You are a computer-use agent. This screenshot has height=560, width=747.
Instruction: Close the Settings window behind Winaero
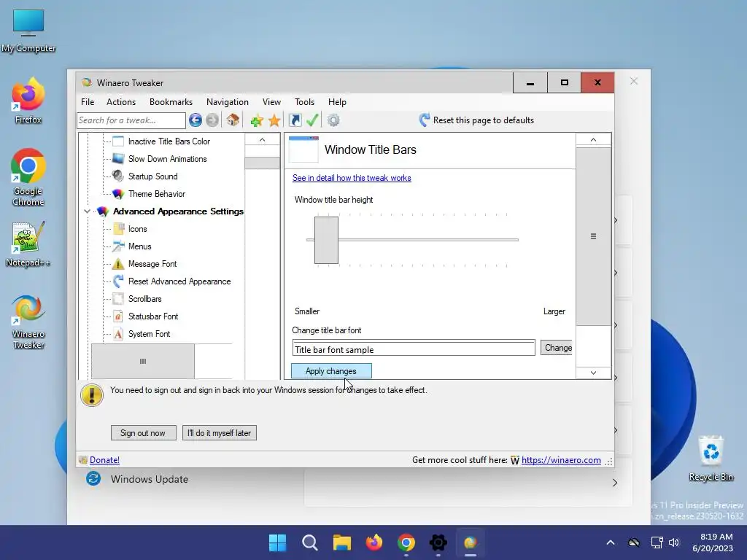point(634,81)
